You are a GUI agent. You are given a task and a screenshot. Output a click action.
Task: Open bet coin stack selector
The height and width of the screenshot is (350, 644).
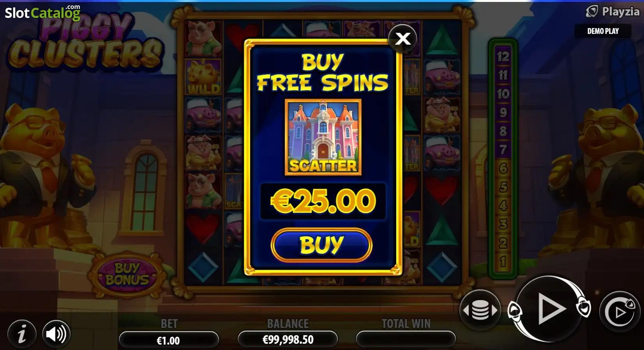tap(480, 311)
